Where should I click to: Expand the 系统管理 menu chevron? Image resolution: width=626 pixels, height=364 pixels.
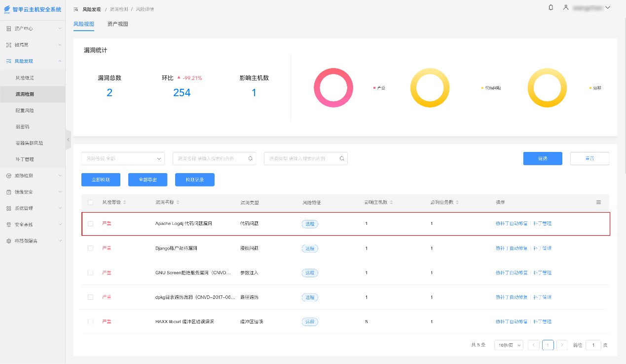[60, 208]
